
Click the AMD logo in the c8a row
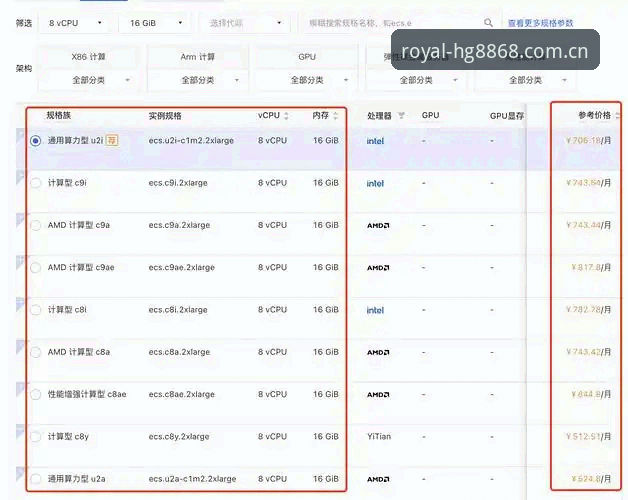click(x=378, y=353)
